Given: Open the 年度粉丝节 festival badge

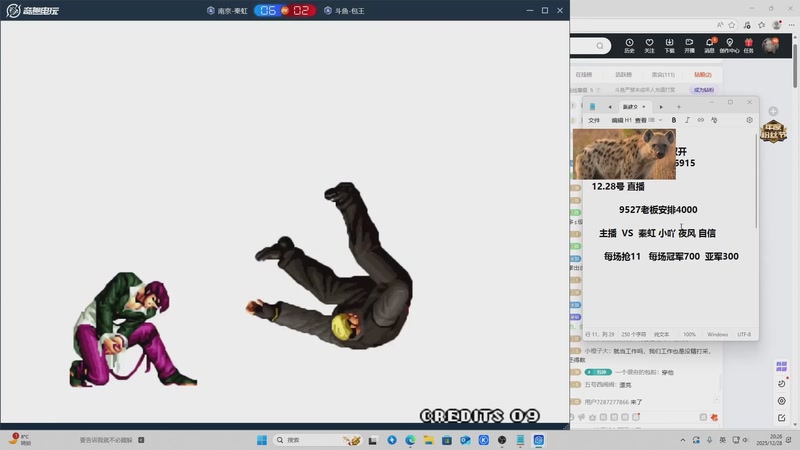Looking at the screenshot, I should (773, 132).
